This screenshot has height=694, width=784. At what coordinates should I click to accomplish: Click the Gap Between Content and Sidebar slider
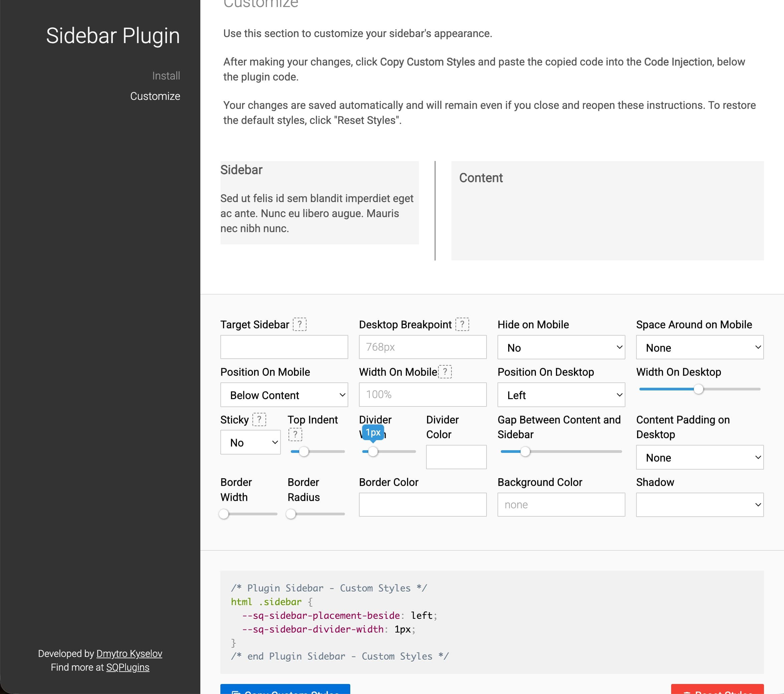click(561, 452)
